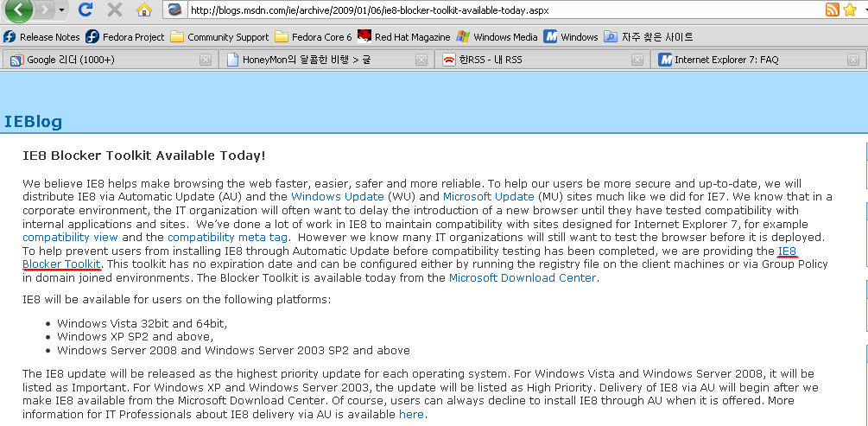868x426 pixels.
Task: Open the compatibility view link
Action: [70, 238]
